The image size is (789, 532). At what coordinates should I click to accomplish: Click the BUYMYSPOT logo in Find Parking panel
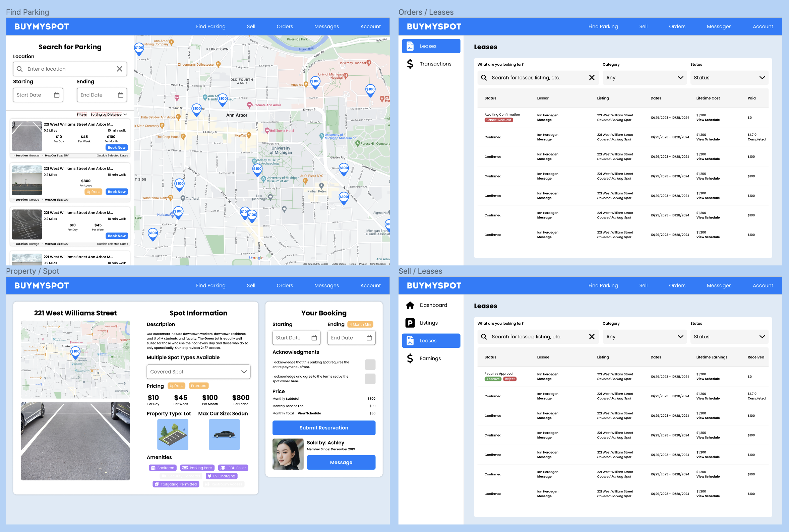(x=42, y=26)
